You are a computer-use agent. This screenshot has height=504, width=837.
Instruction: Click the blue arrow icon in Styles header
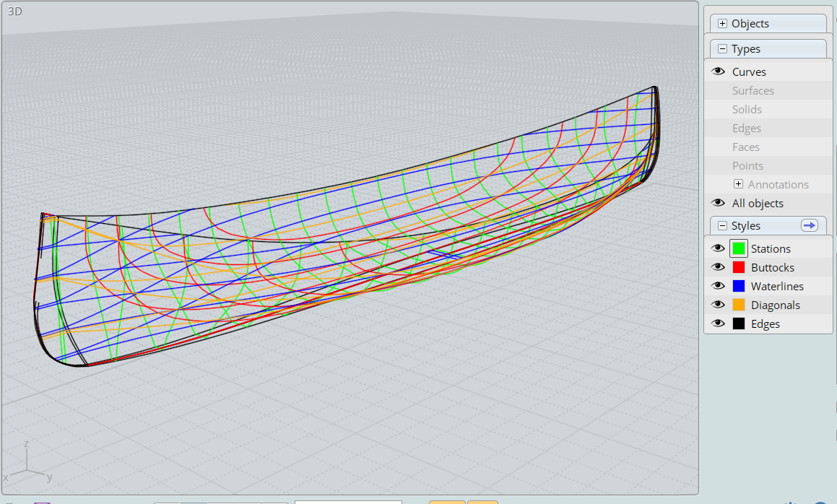tap(810, 225)
